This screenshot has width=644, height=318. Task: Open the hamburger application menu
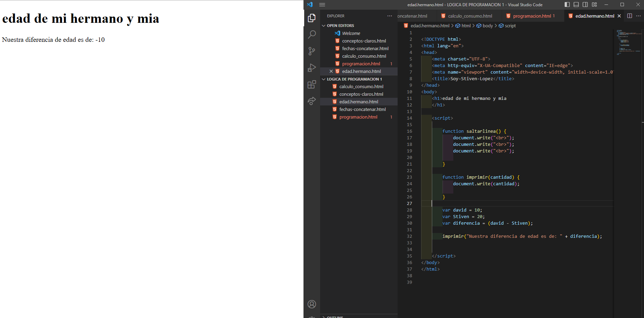[322, 5]
